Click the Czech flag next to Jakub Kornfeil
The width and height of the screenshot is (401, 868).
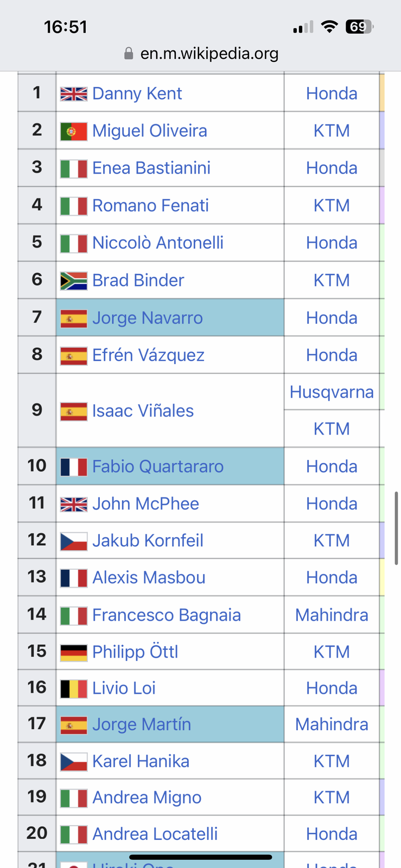pos(74,541)
